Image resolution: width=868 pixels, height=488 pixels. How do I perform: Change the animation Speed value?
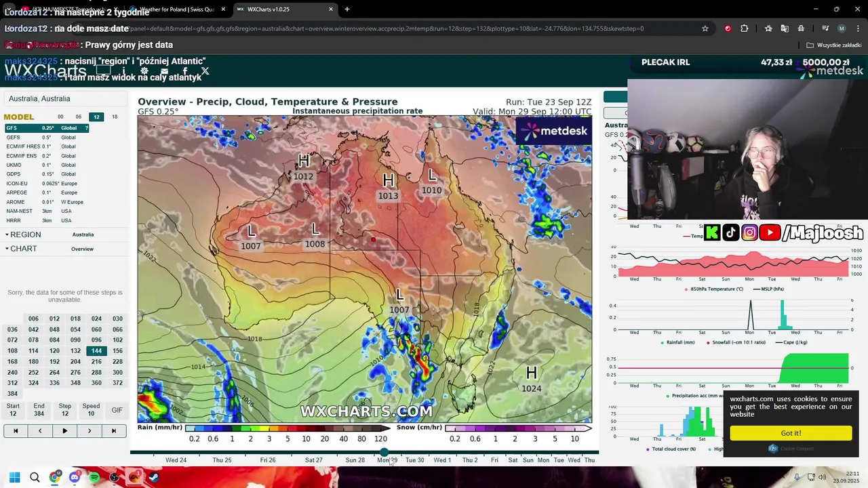point(91,410)
